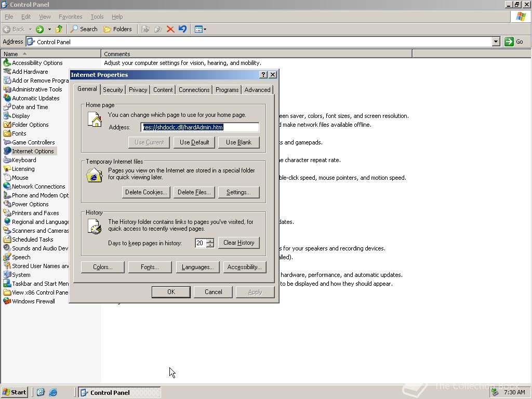Open the View menu
This screenshot has height=399, width=532.
[45, 17]
